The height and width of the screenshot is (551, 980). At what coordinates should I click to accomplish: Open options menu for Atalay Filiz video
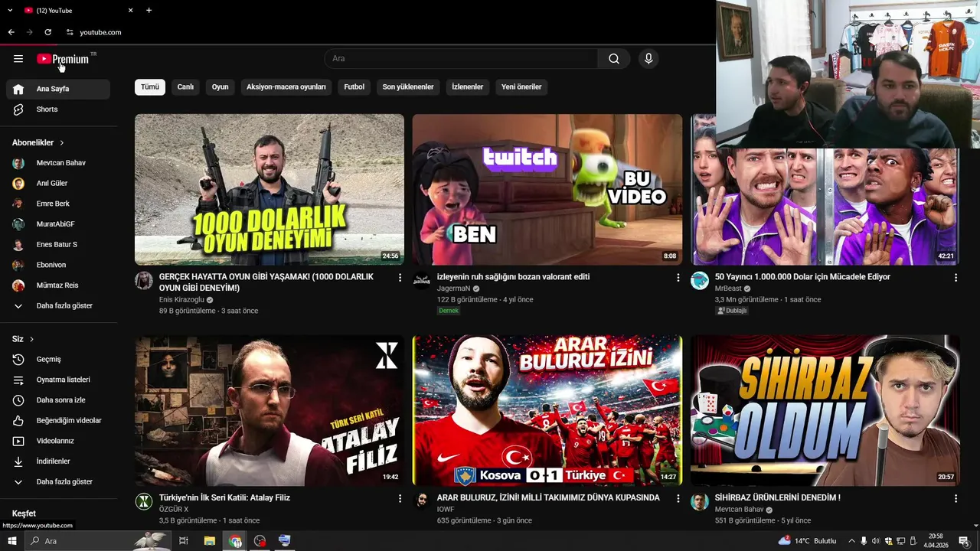[400, 498]
